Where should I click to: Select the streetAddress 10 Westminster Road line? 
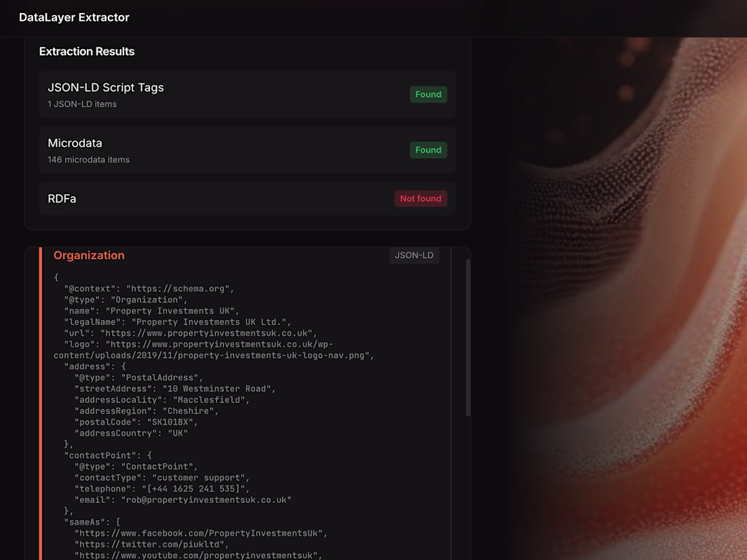point(175,389)
